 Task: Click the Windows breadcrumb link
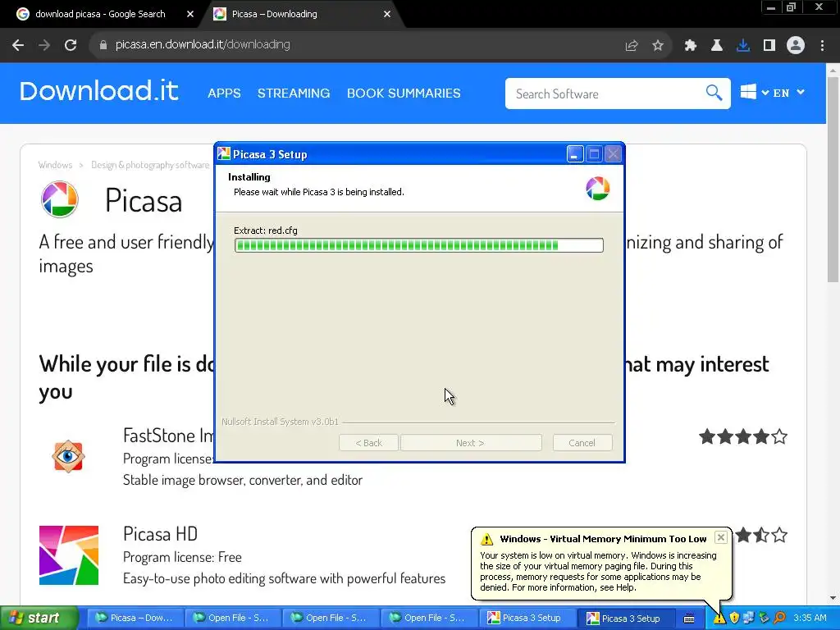[x=55, y=165]
